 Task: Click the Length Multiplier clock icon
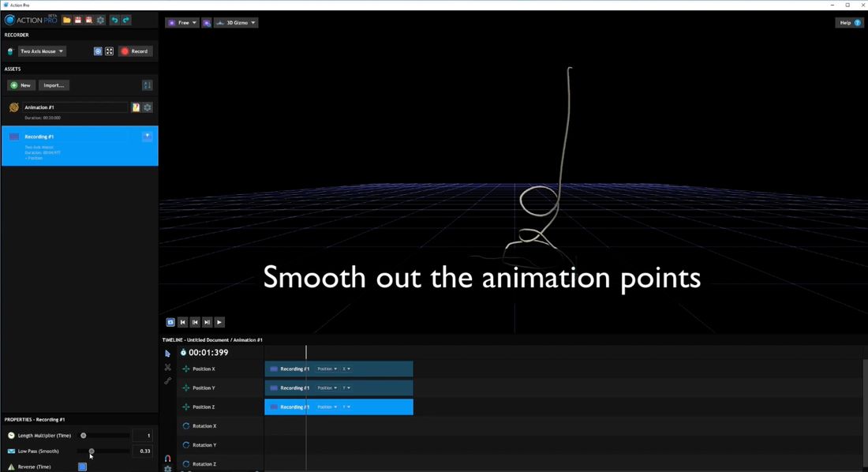11,436
